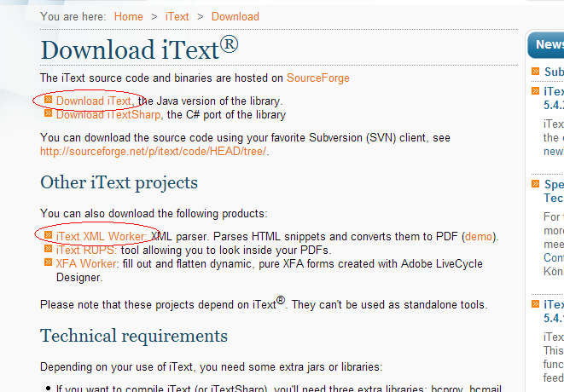
Task: Open the XFA Worker link
Action: click(87, 263)
